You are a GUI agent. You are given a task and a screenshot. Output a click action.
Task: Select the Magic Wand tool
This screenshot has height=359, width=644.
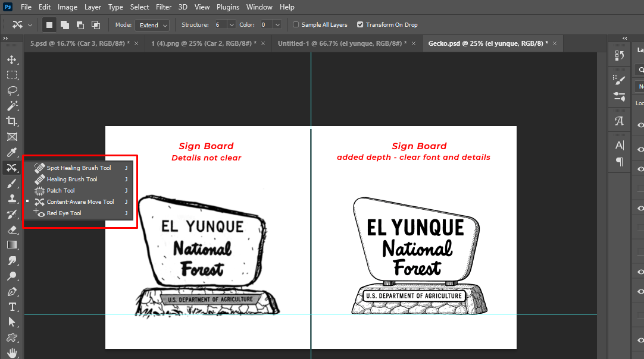click(11, 106)
